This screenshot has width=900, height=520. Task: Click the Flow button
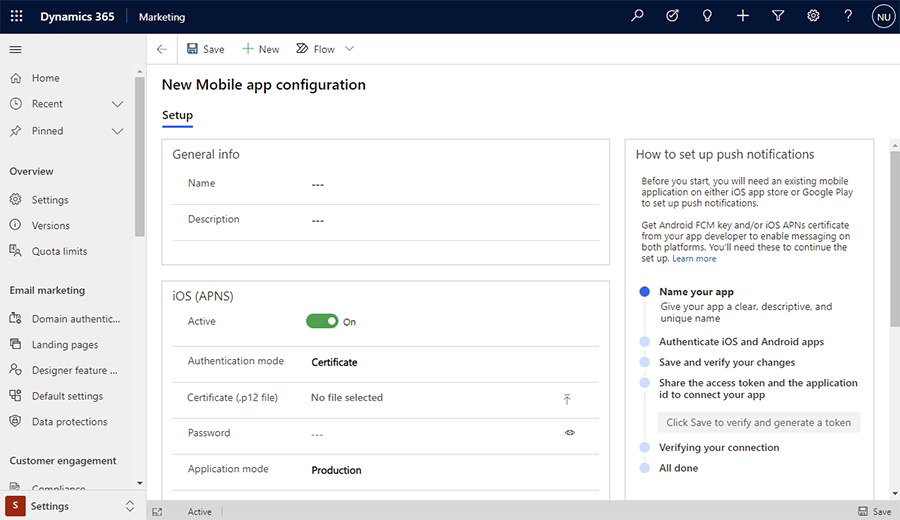coord(316,49)
